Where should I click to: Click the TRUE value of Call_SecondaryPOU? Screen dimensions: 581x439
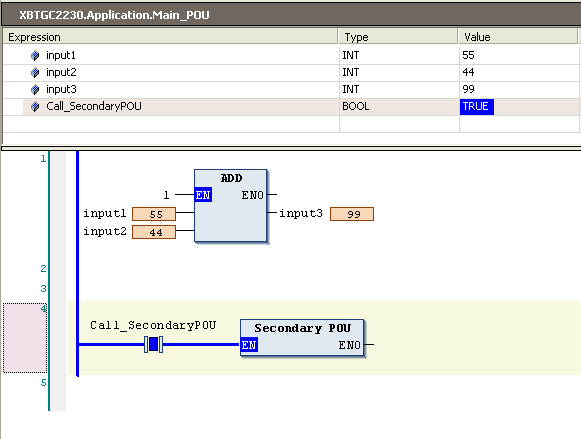(x=477, y=107)
